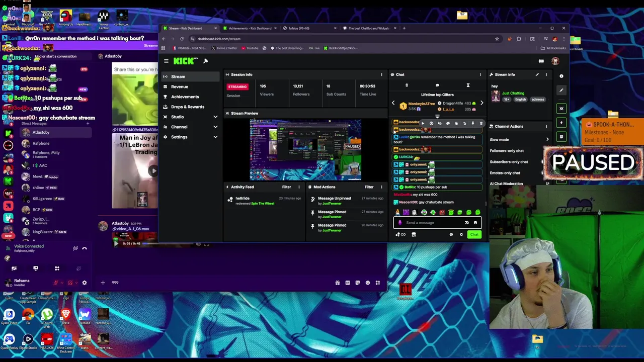Image resolution: width=644 pixels, height=362 pixels.
Task: Open Slow mode options chevron
Action: 547,139
